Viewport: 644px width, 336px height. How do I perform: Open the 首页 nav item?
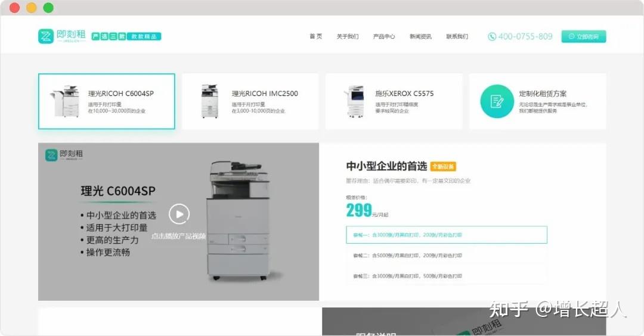(x=316, y=36)
